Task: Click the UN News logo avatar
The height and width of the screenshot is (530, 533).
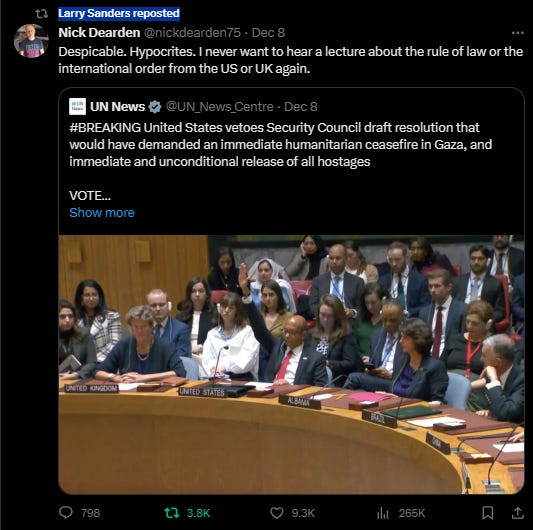Action: point(78,106)
